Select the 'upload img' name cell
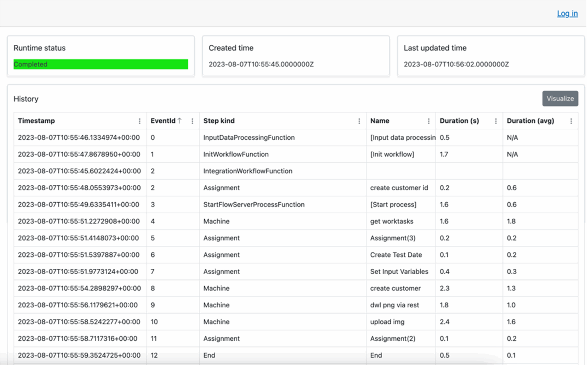588x365 pixels. pos(387,322)
